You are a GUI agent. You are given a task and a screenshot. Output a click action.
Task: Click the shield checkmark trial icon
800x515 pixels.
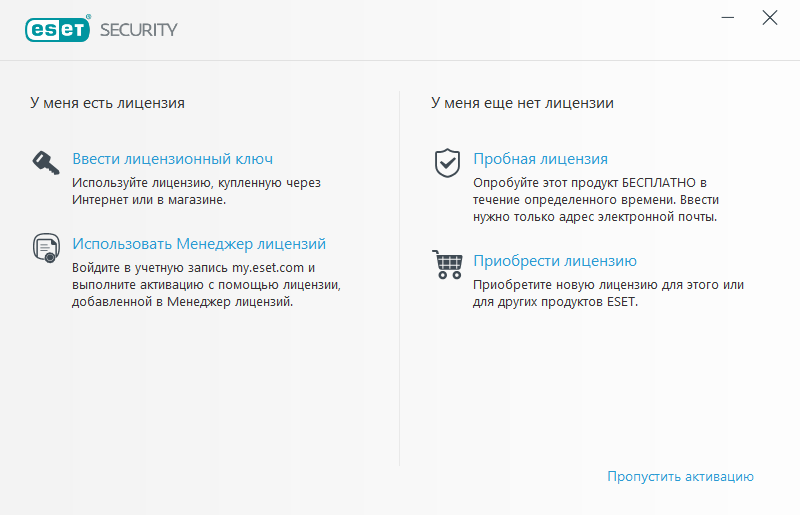click(447, 162)
